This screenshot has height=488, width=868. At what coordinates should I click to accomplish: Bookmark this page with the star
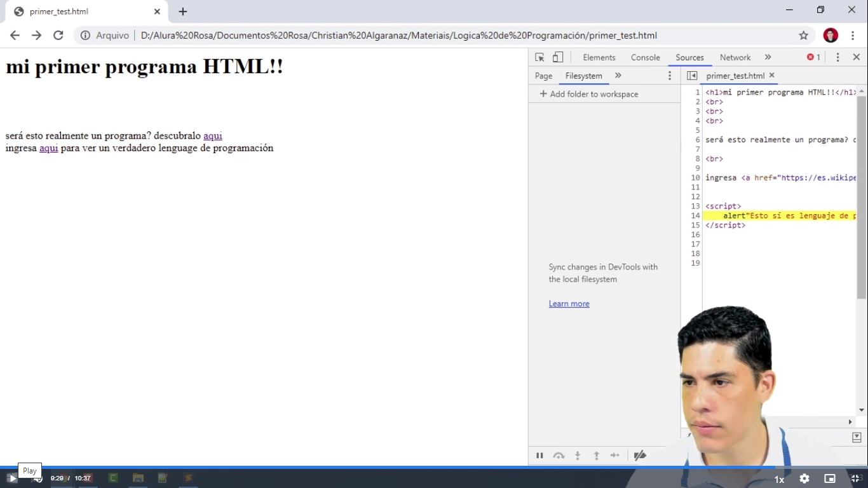coord(804,36)
